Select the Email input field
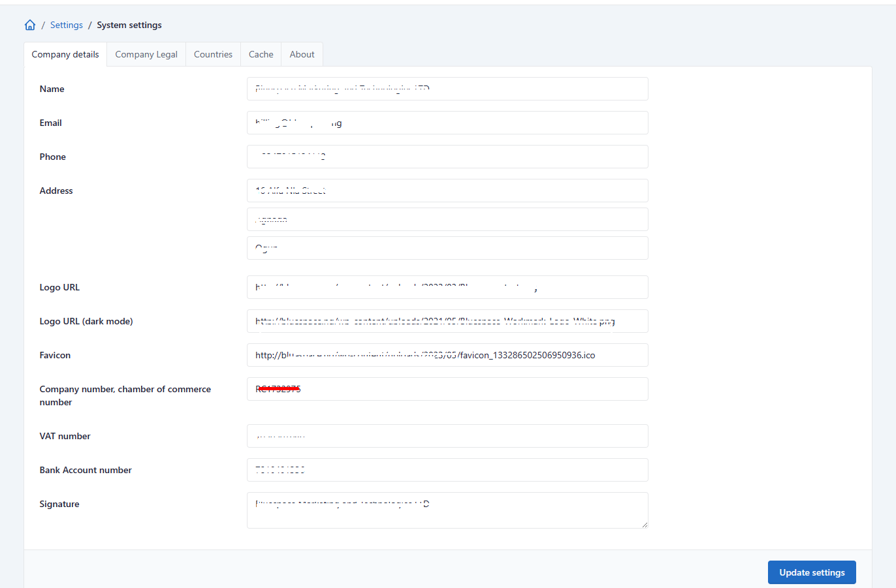This screenshot has width=896, height=588. (x=447, y=123)
